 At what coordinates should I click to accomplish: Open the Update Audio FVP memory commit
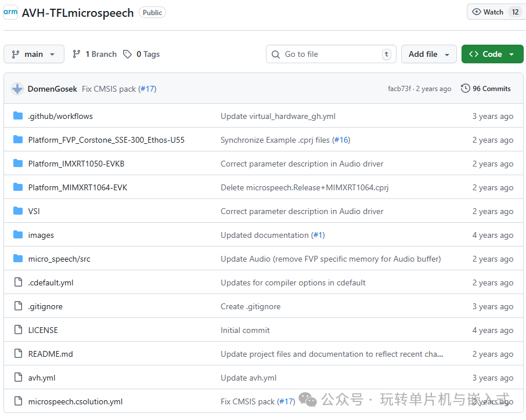click(x=330, y=259)
